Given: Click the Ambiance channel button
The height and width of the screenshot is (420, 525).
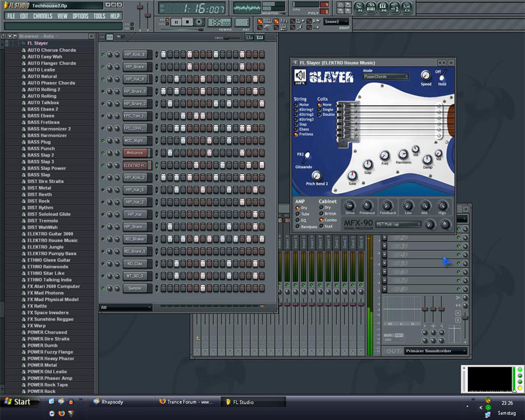Looking at the screenshot, I should (x=136, y=152).
